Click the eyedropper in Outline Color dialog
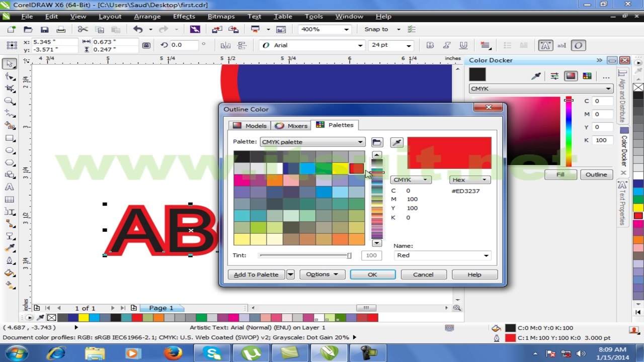 pos(397,142)
